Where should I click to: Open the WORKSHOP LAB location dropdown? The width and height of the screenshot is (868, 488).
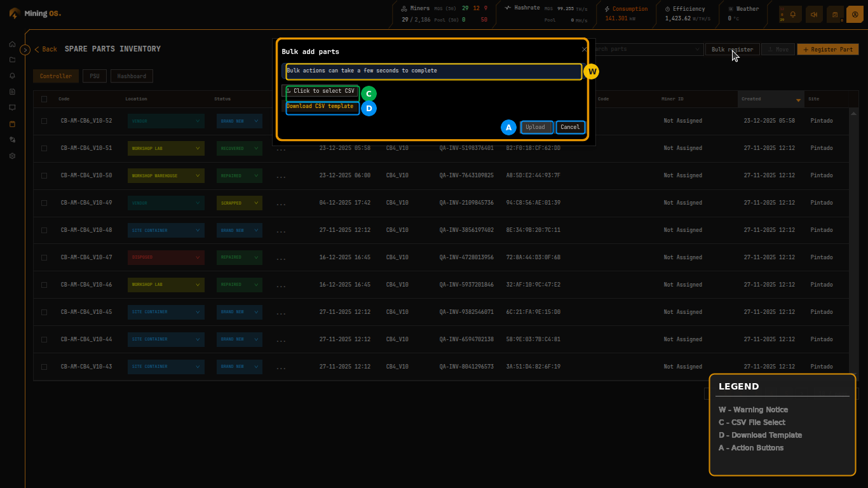[x=166, y=148]
